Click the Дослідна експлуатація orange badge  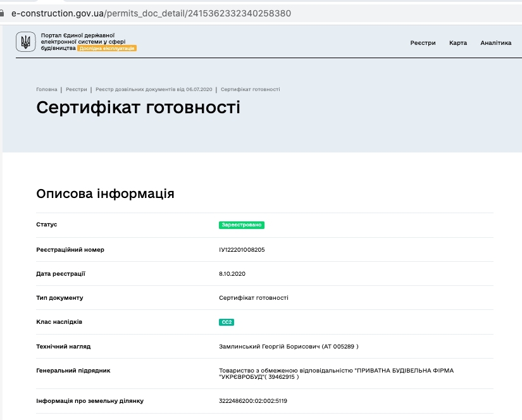(107, 48)
